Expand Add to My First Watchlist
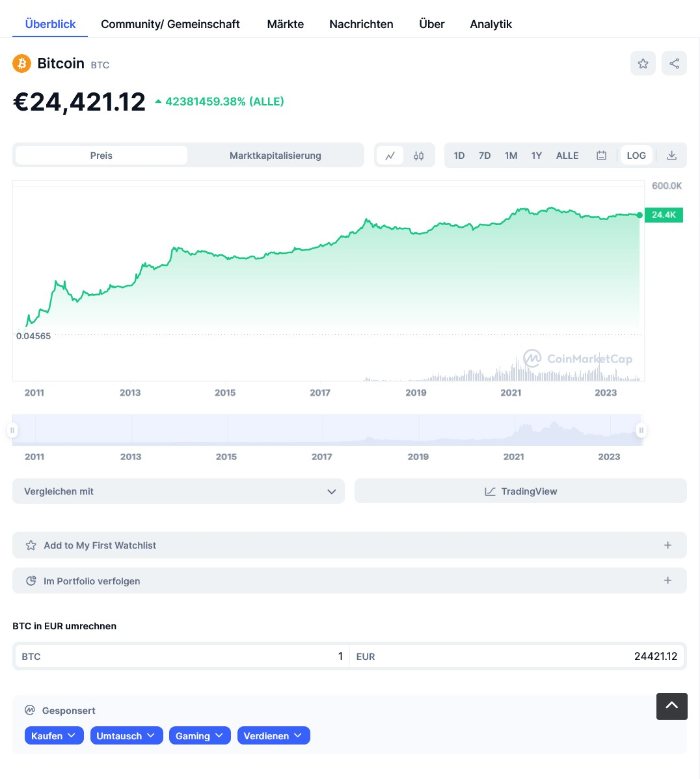The image size is (700, 779). pyautogui.click(x=350, y=545)
